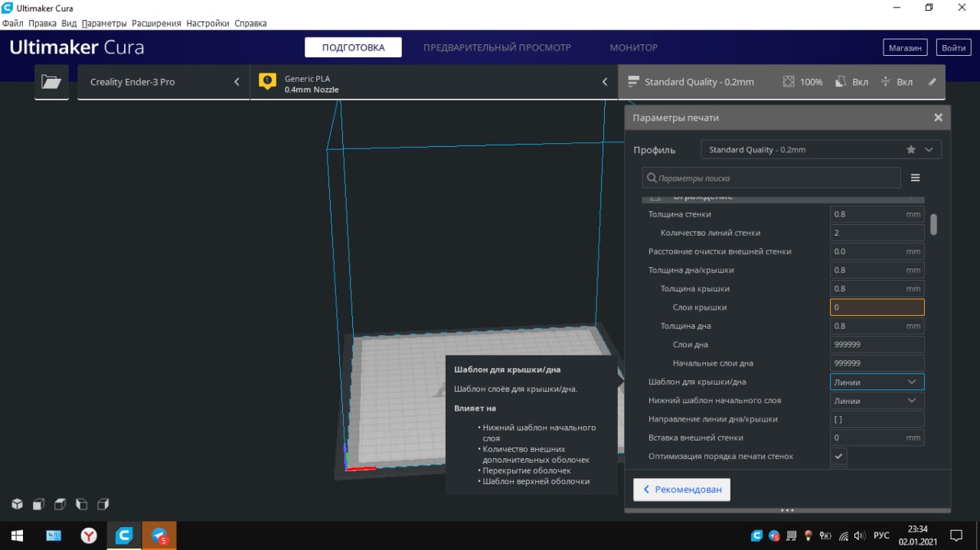Click the Вставка внешней стенки field
Viewport: 980px width, 550px height.
(877, 438)
